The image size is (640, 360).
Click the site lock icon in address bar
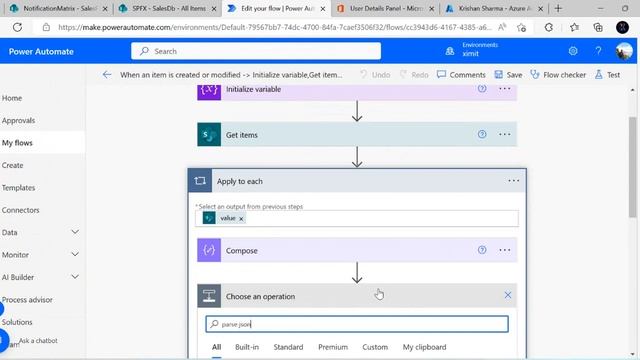click(46, 27)
